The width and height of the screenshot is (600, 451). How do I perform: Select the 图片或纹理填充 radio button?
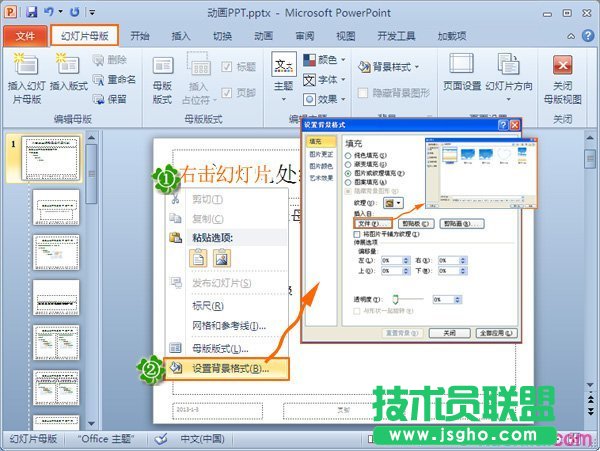click(x=348, y=173)
